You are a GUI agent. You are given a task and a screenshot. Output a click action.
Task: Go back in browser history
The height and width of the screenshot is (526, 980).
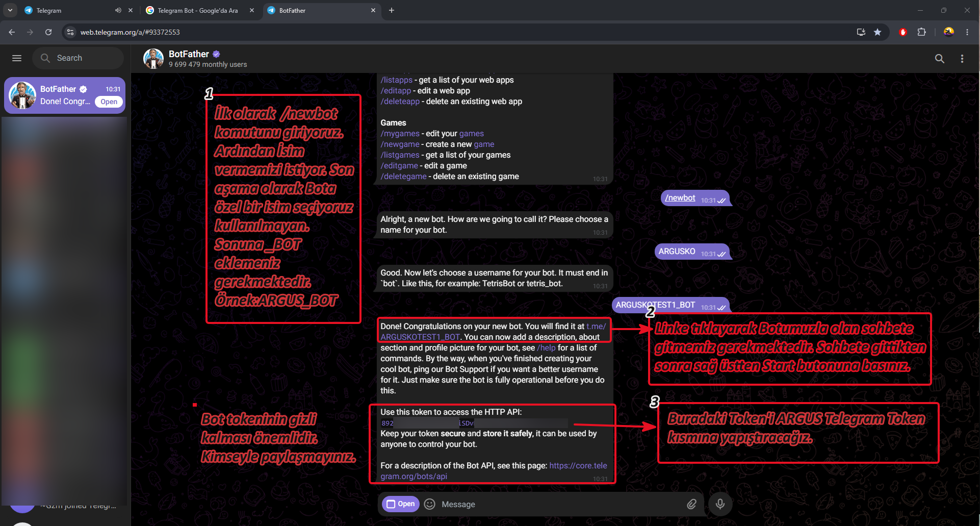point(12,32)
